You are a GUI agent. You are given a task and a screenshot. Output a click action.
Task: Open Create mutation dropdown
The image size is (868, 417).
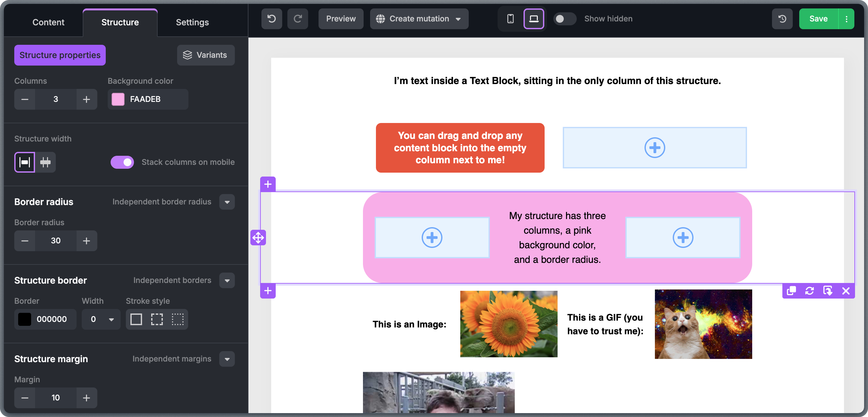(419, 19)
